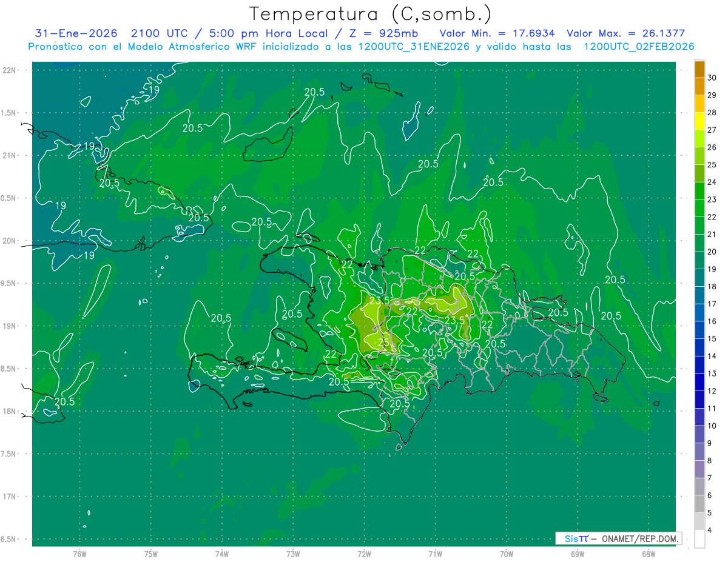Viewport: 728px width, 562px height.
Task: Click the "ONAMET/REP.DOM." credit label
Action: pos(639,538)
